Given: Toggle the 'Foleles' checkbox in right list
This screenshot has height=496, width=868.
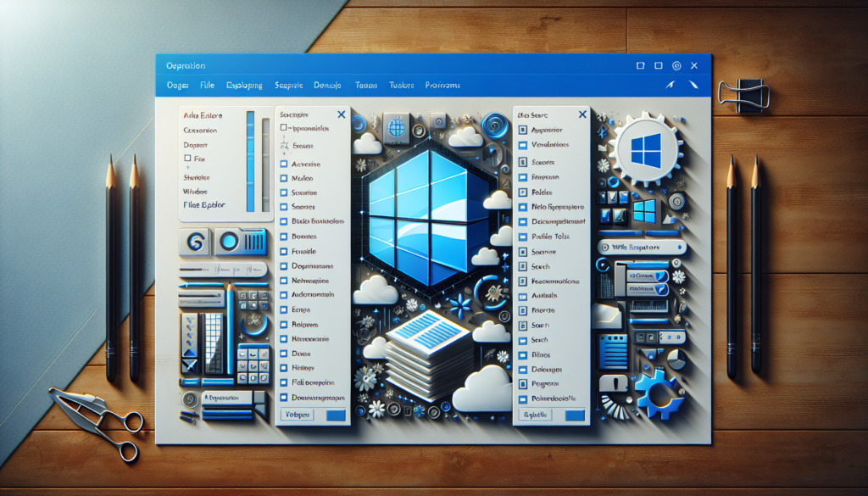Looking at the screenshot, I should pyautogui.click(x=522, y=192).
